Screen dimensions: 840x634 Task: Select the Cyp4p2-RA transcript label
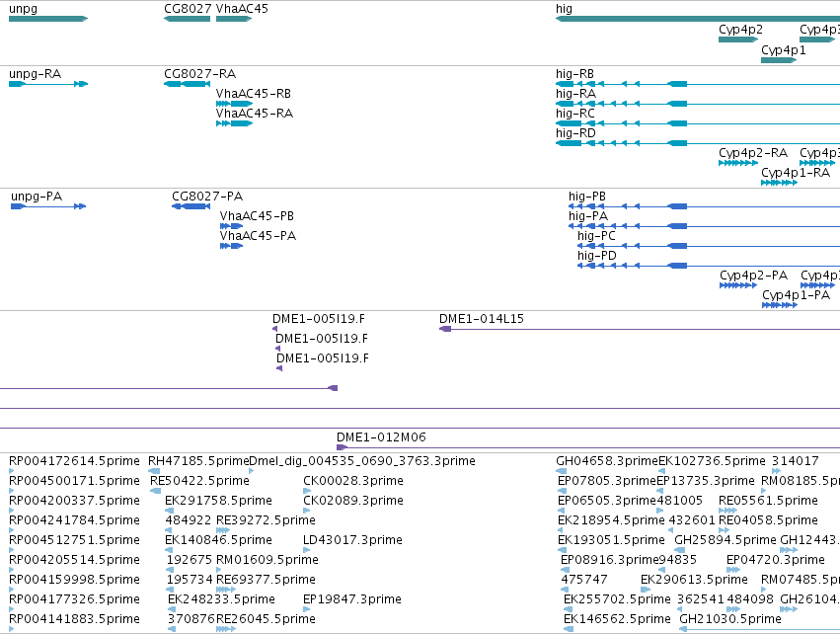(x=753, y=153)
